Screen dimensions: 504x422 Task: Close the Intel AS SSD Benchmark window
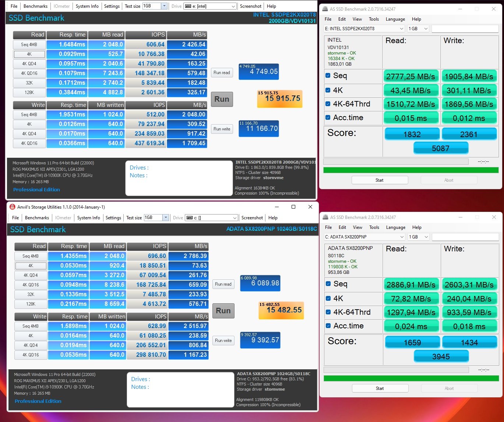[x=494, y=9]
